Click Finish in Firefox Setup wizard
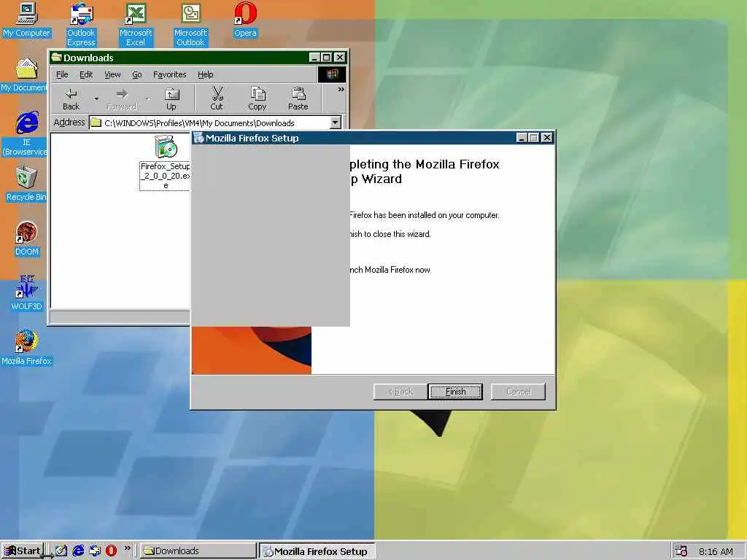Viewport: 747px width, 560px height. click(455, 392)
